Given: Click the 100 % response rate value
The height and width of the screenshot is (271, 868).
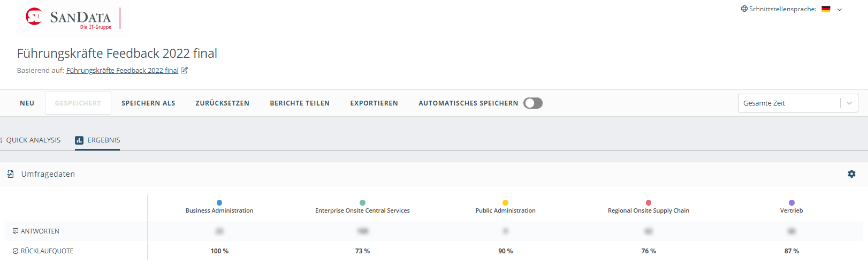Looking at the screenshot, I should (x=219, y=251).
